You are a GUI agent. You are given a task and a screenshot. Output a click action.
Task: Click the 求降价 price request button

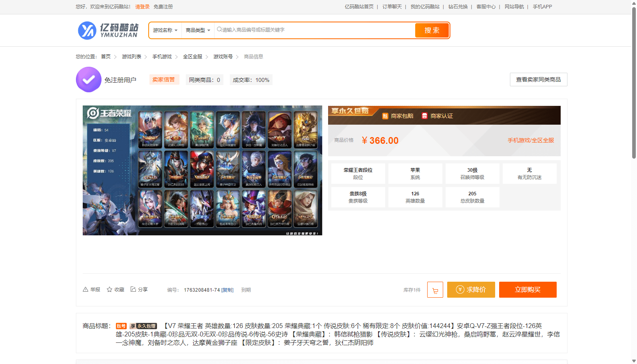pos(471,290)
